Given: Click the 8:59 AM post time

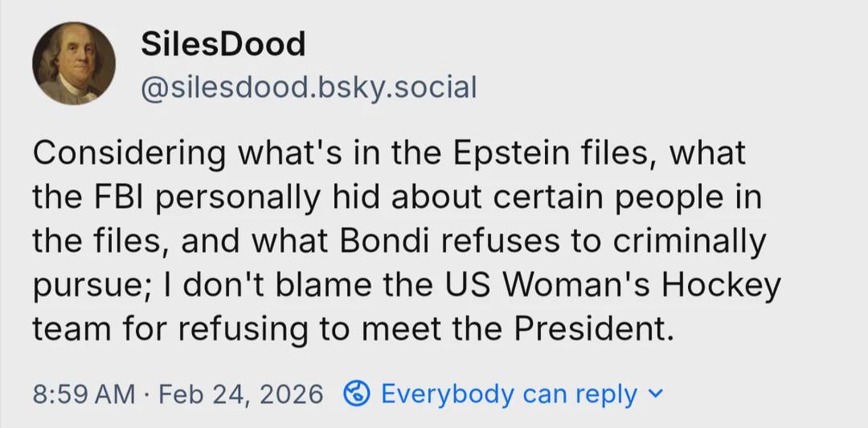Looking at the screenshot, I should coord(84,394).
